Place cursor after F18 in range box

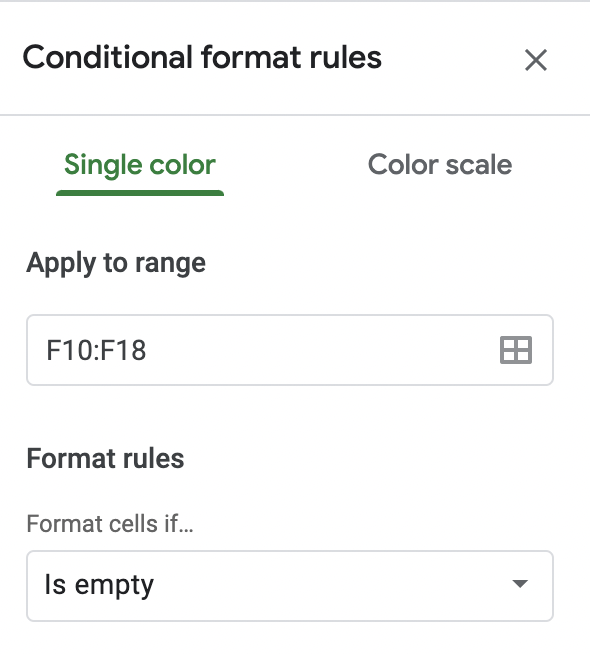click(147, 350)
